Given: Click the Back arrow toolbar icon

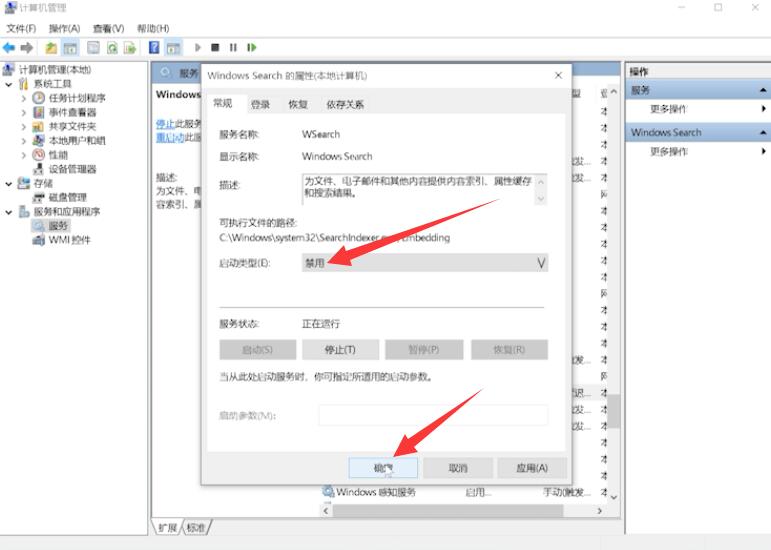Looking at the screenshot, I should (9, 48).
